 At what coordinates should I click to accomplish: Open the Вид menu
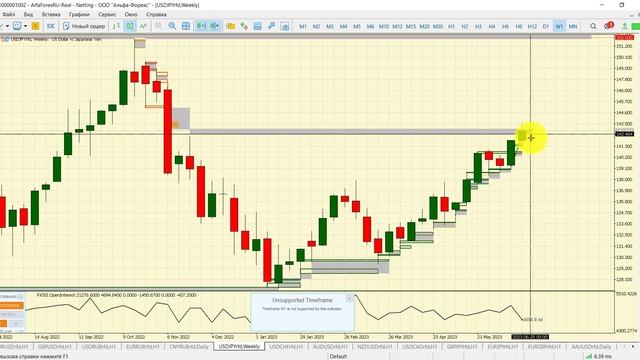tap(28, 14)
